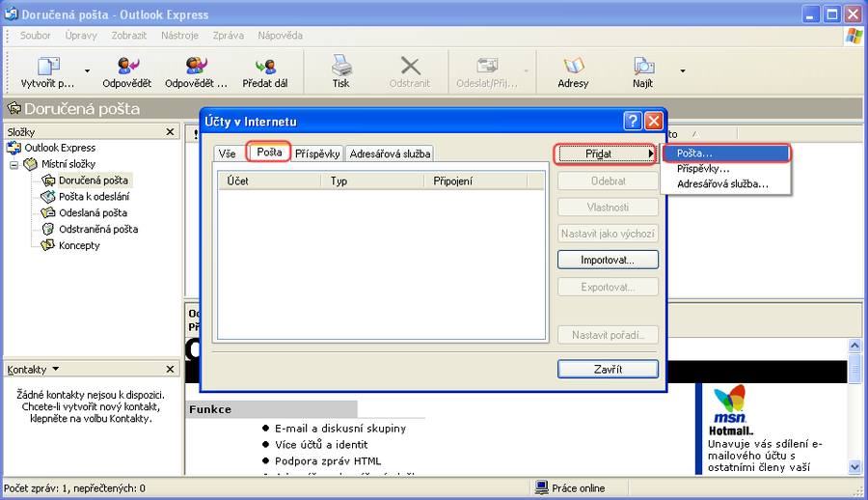Open dropdown arrow next to Vytvořit poštu
Screen dimensions: 868x500
(x=87, y=71)
